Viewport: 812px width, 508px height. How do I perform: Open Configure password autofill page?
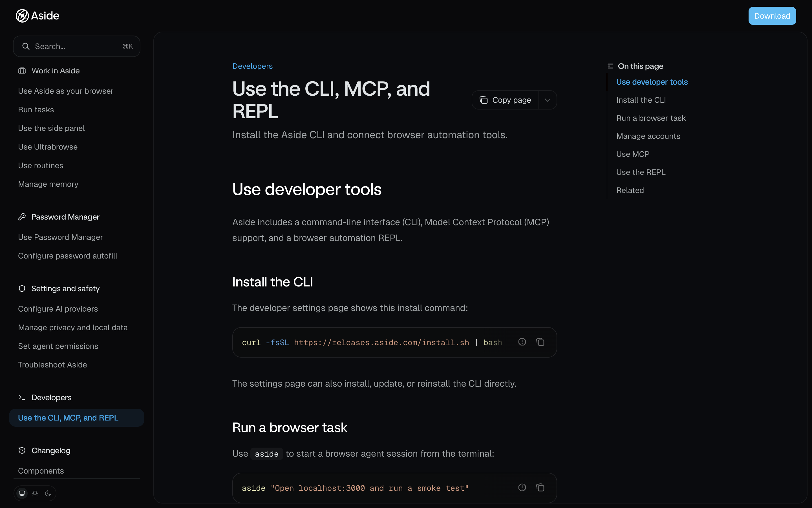68,256
